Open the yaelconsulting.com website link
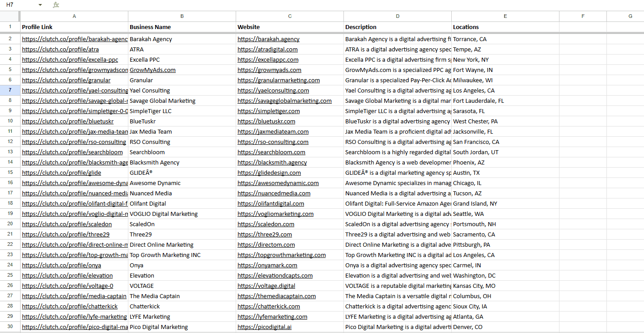This screenshot has width=644, height=333. [273, 91]
